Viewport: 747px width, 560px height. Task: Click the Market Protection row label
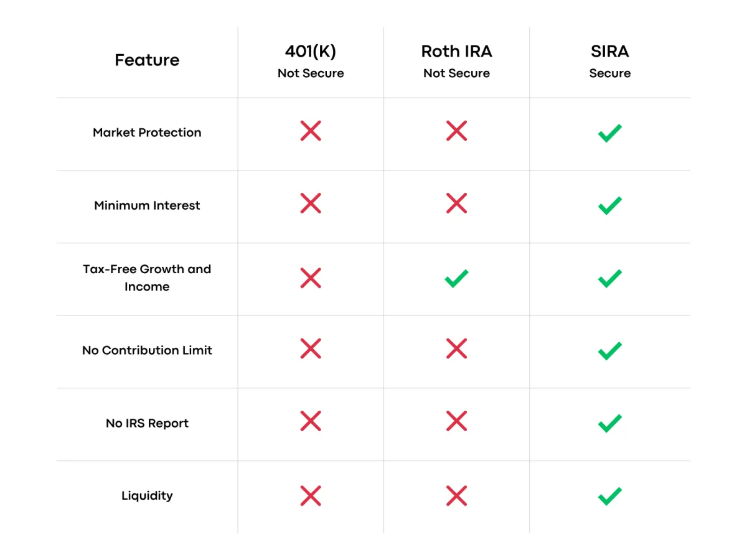click(147, 133)
